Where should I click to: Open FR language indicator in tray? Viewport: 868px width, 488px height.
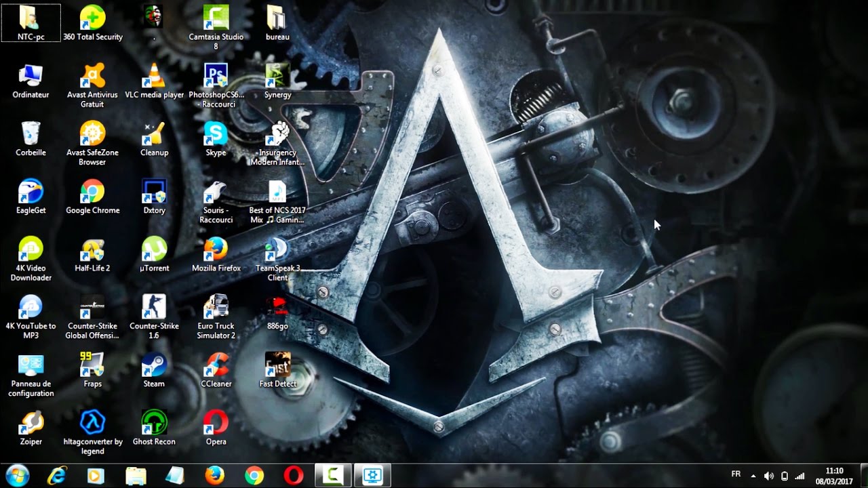point(736,474)
